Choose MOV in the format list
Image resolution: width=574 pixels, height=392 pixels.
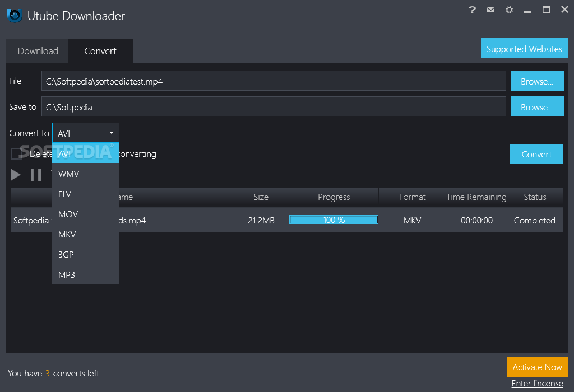[x=86, y=214]
